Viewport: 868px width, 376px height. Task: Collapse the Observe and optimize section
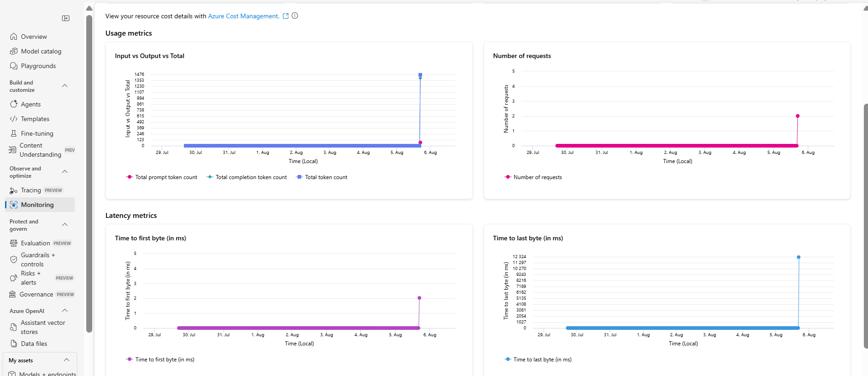(65, 172)
